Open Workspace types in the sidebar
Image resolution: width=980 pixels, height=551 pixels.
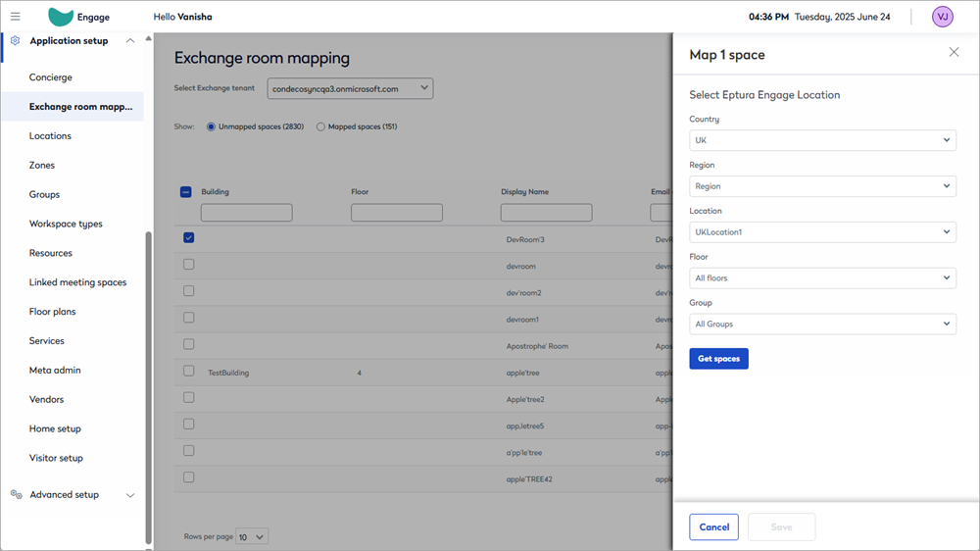coord(66,224)
